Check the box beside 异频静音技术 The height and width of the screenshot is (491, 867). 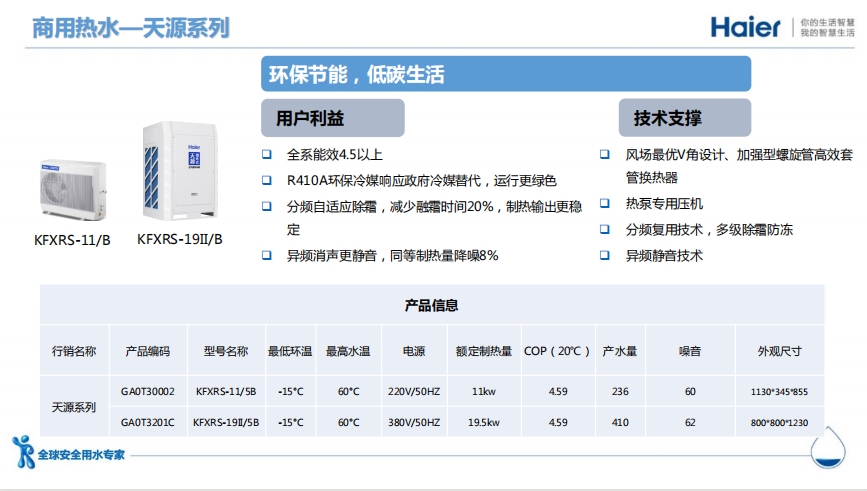pyautogui.click(x=605, y=255)
